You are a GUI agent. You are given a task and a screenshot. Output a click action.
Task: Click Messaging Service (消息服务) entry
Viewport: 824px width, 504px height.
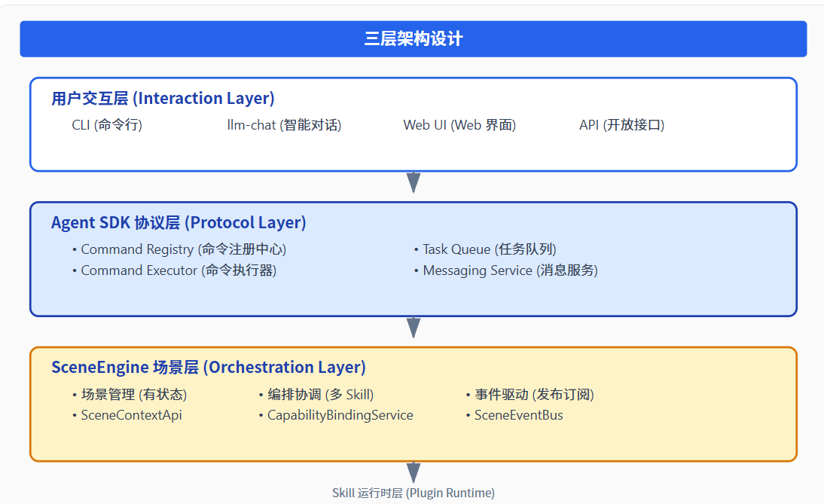pyautogui.click(x=506, y=270)
